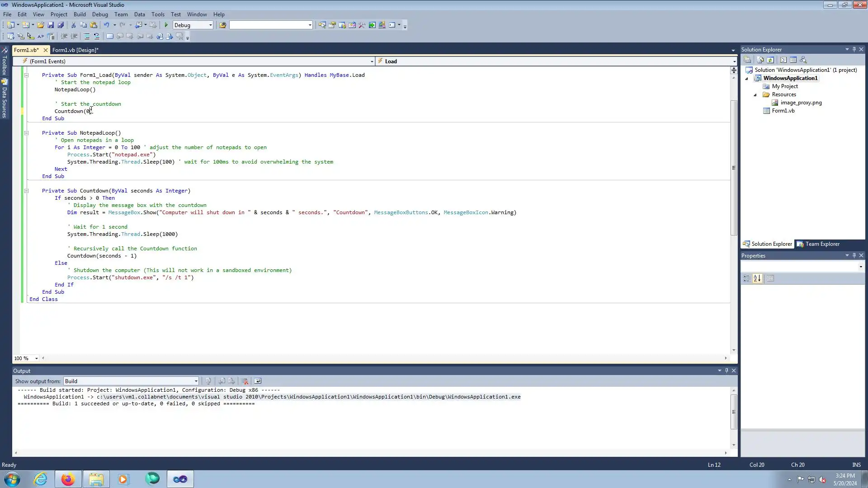Open the Debug configuration dropdown
This screenshot has height=488, width=868.
(210, 25)
